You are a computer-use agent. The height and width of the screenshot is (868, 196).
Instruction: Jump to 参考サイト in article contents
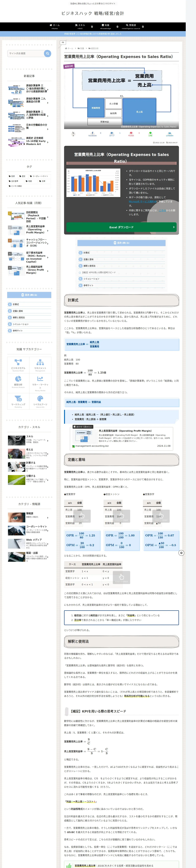click(x=89, y=285)
